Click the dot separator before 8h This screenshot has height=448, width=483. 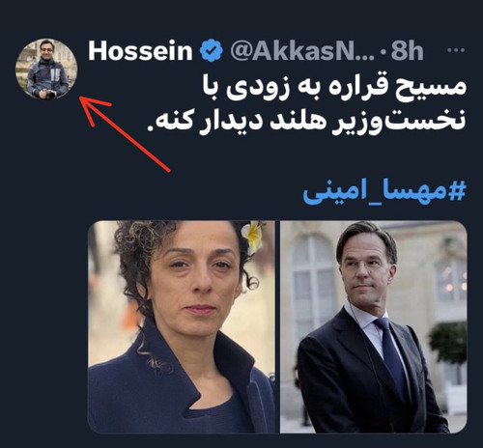coord(384,51)
